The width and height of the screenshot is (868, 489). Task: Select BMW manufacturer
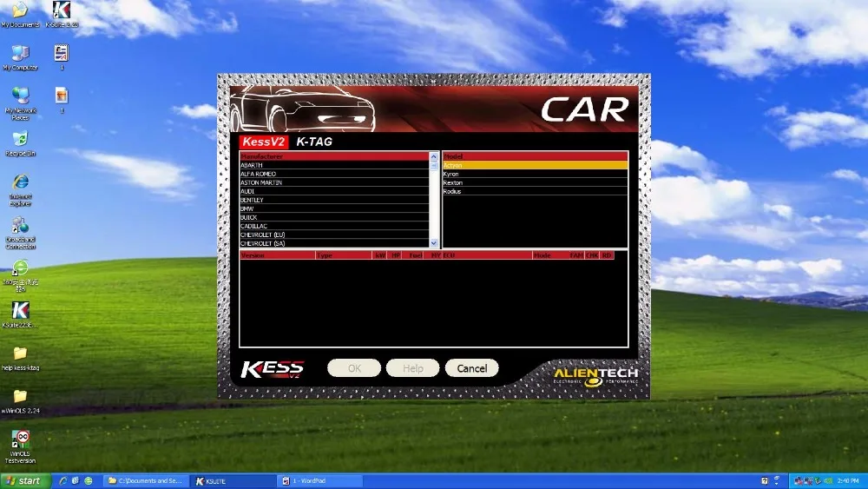(334, 208)
